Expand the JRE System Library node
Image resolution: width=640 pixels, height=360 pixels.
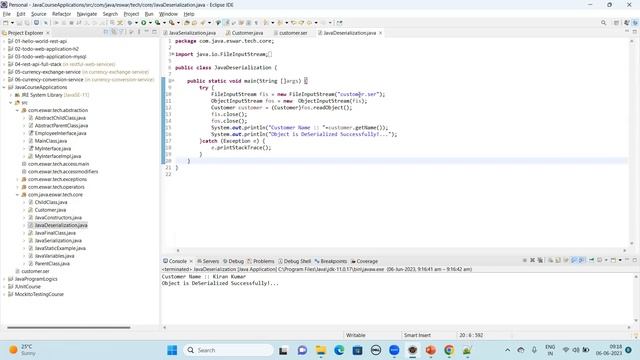click(x=11, y=95)
